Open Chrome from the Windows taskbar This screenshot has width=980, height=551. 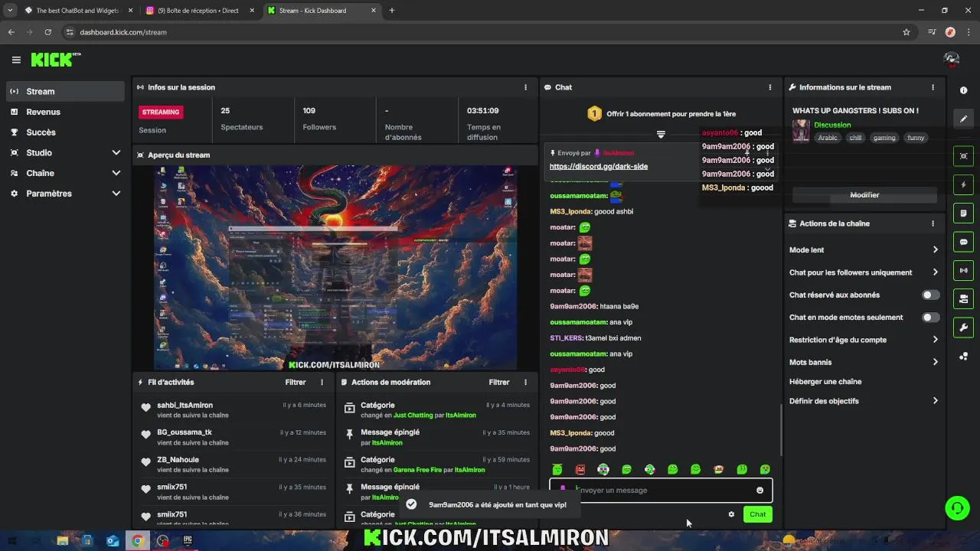[x=138, y=541]
